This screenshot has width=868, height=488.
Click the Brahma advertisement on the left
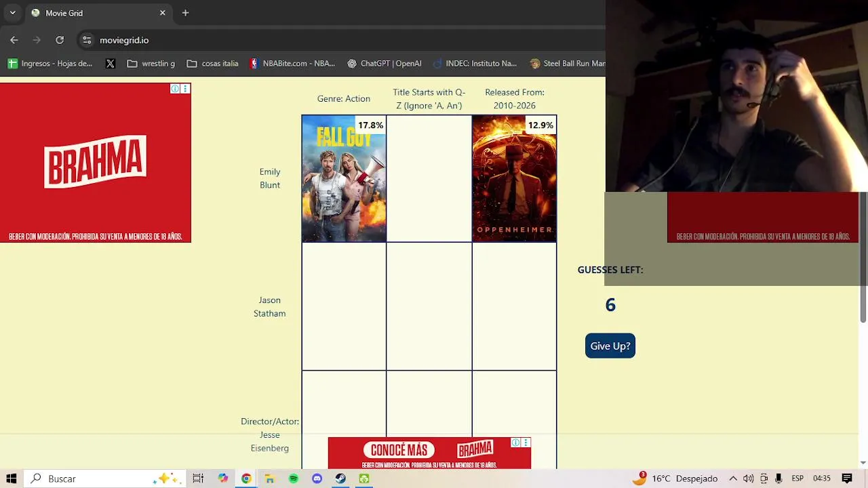pos(96,163)
